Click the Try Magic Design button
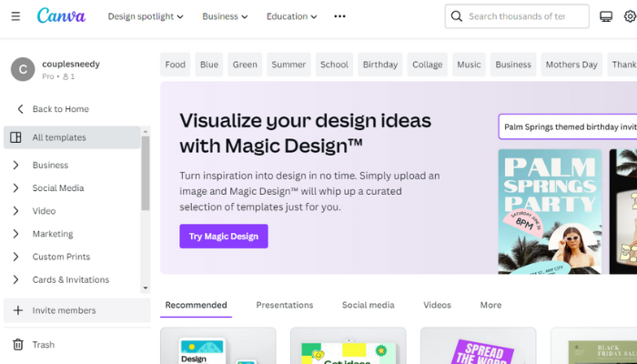 coord(224,236)
